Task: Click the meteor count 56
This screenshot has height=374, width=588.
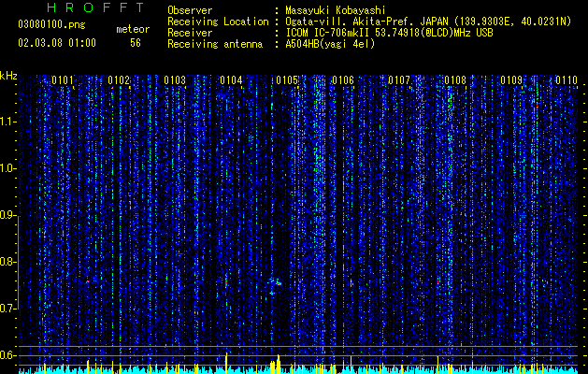Action: pos(136,43)
